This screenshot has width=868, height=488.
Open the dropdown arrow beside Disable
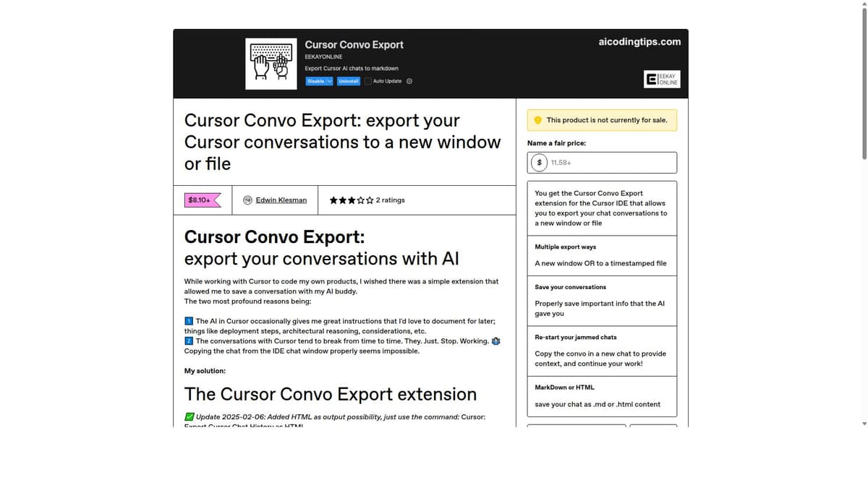330,81
